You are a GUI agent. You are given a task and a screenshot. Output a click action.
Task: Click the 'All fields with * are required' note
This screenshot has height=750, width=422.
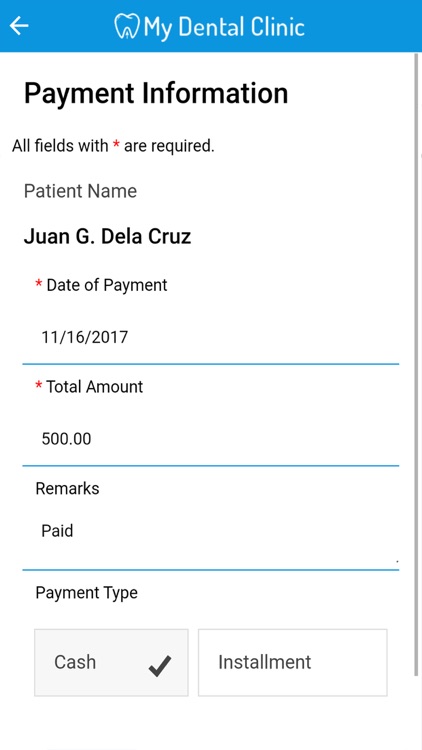[113, 145]
